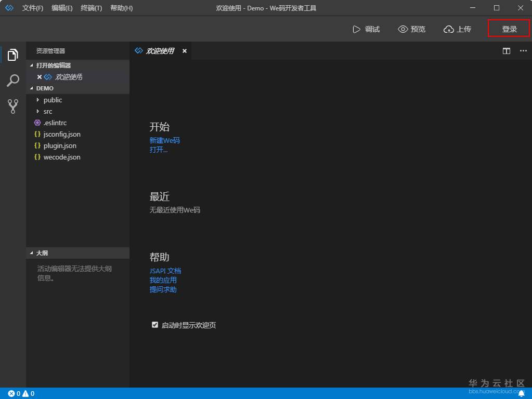
Task: Click the plugin.json braces icon
Action: 37,146
